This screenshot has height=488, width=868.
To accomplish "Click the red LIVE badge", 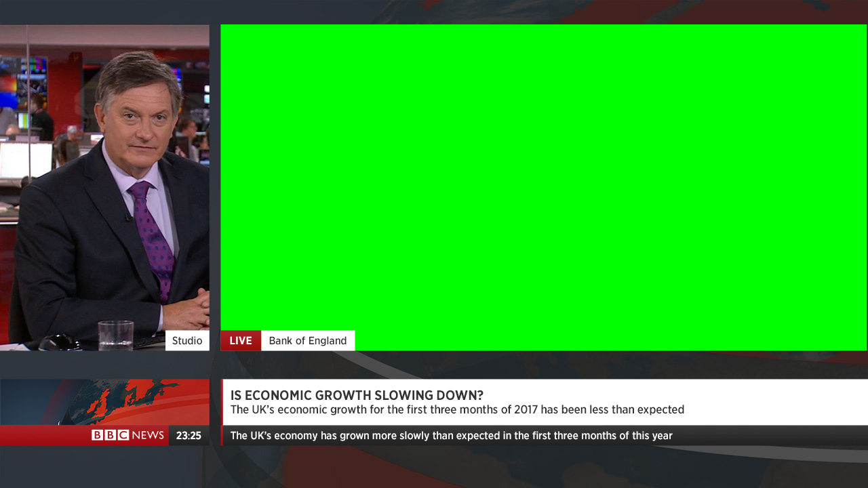I will [x=241, y=340].
